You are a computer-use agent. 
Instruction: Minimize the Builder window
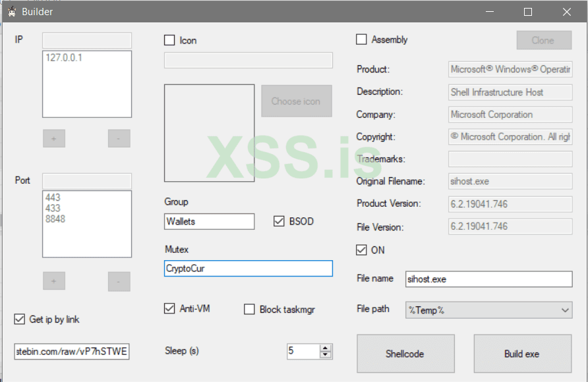click(x=489, y=12)
